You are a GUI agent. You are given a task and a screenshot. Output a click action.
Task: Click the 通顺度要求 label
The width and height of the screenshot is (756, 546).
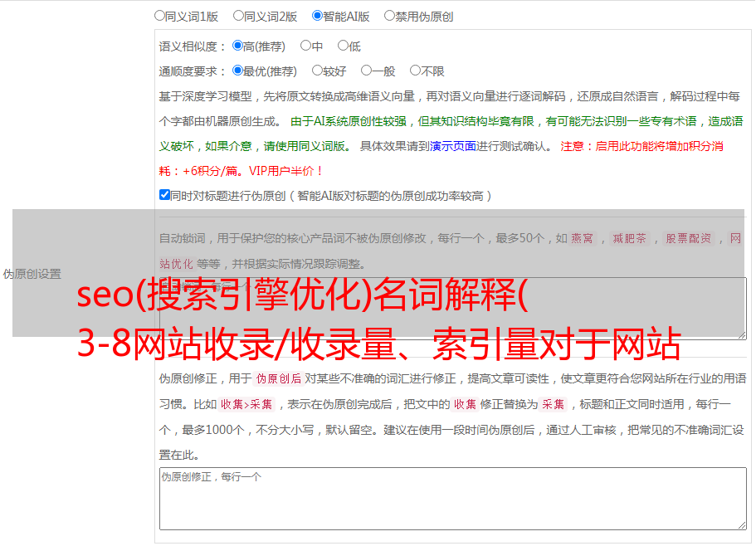click(x=192, y=72)
